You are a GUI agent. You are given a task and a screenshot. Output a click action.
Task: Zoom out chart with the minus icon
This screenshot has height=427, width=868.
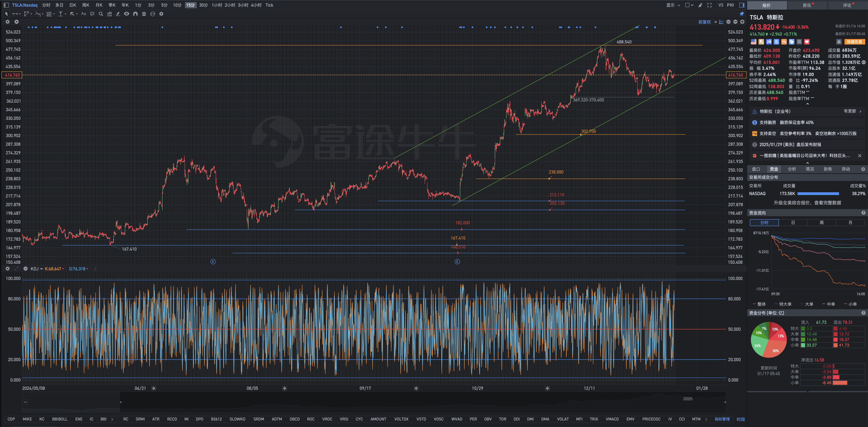[x=735, y=22]
